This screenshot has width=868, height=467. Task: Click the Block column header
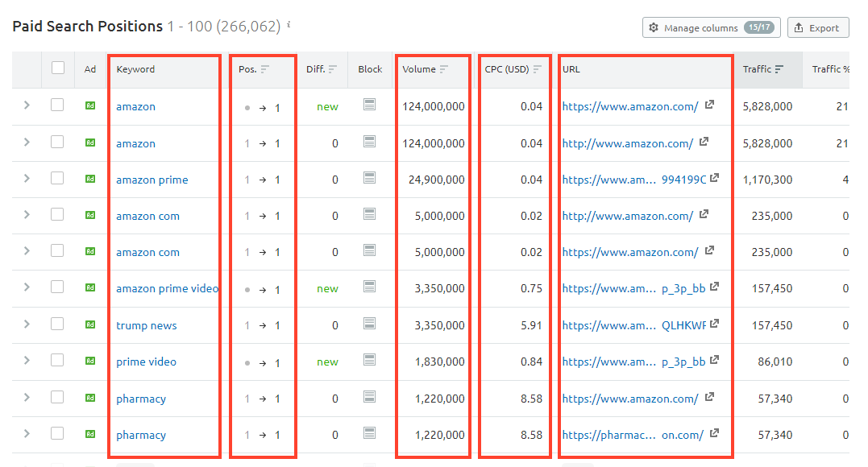pos(370,69)
